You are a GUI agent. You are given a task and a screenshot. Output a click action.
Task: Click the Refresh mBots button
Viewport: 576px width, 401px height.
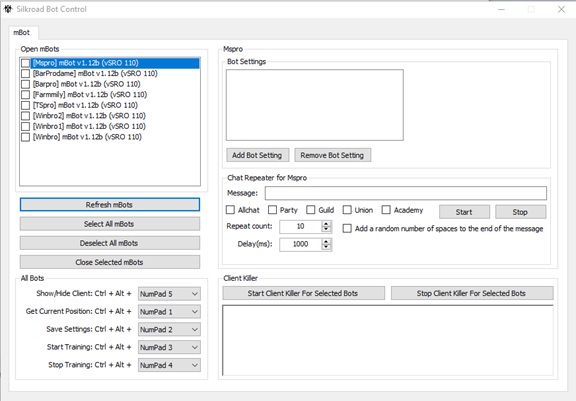click(110, 205)
